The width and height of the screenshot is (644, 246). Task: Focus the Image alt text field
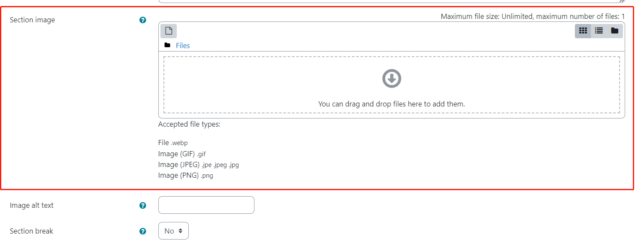[x=206, y=205]
